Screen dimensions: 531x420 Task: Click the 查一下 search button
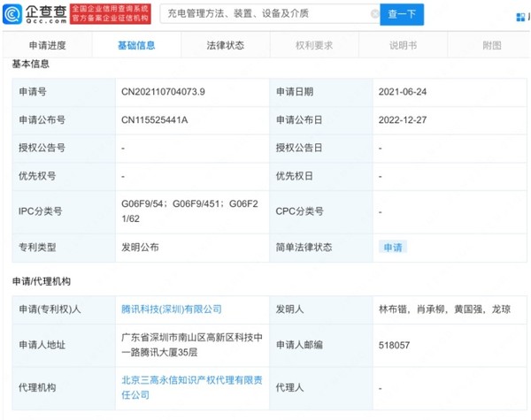pyautogui.click(x=402, y=14)
